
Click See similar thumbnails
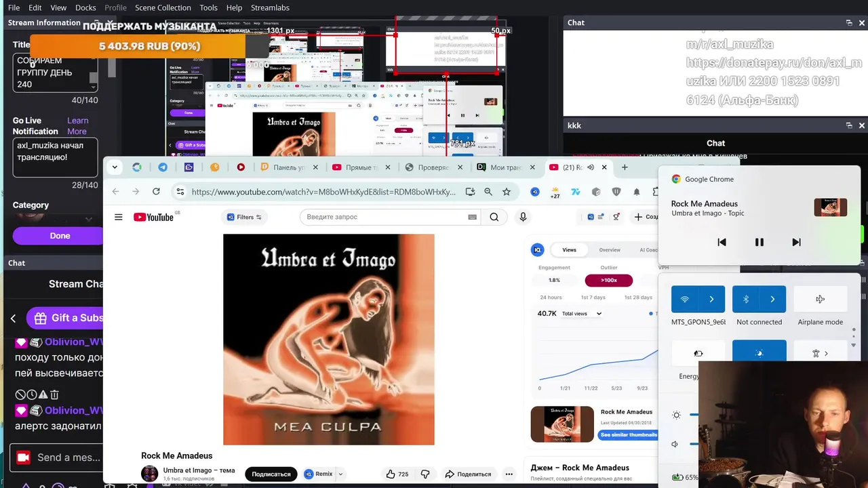628,434
